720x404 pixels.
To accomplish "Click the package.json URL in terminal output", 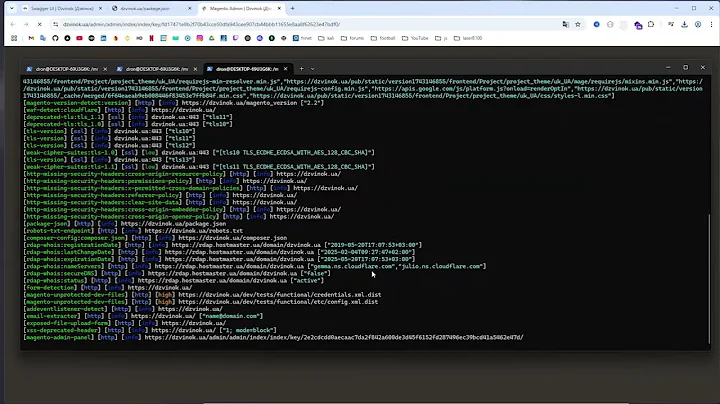I will point(173,224).
